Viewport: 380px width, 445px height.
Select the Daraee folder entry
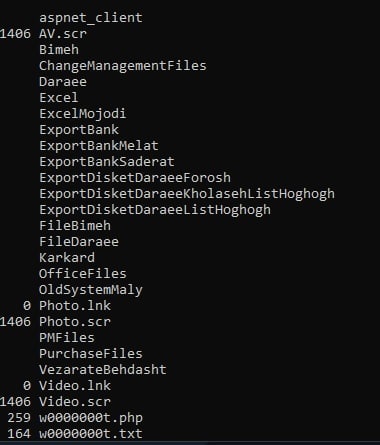[x=63, y=81]
